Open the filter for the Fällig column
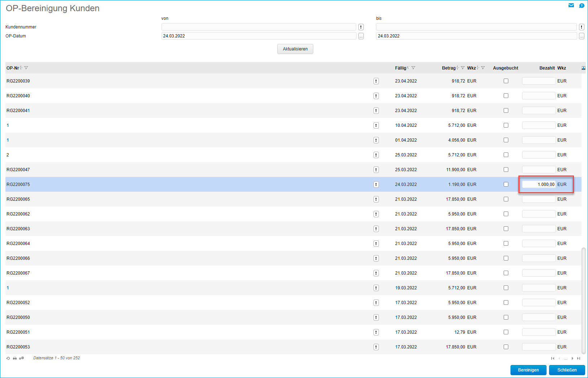The image size is (588, 378). tap(414, 68)
